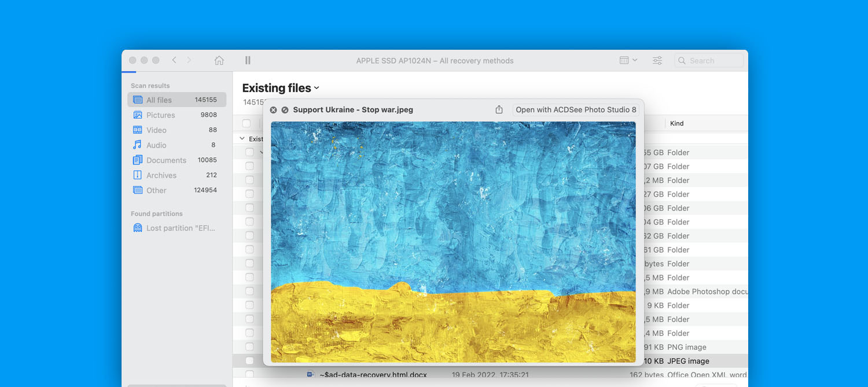This screenshot has height=387, width=868.
Task: Check the 07 GB Folder row checkbox
Action: 249,166
